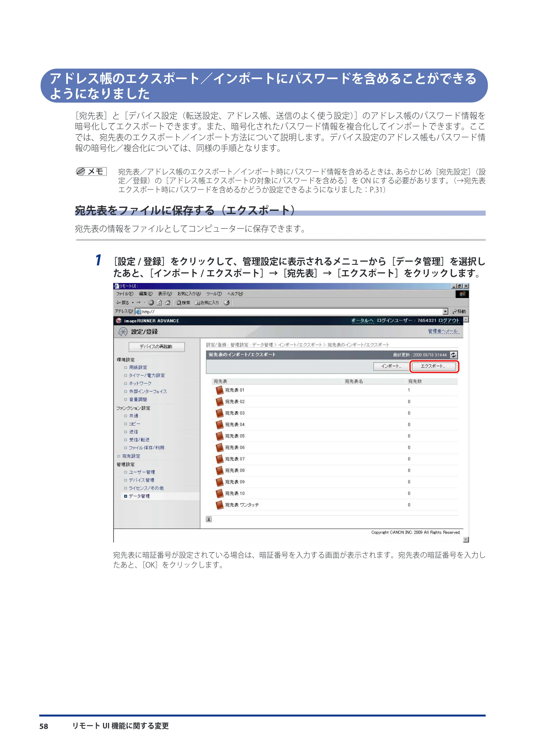The image size is (535, 756).
Task: Click the return-to-top icon below the list
Action: pyautogui.click(x=209, y=519)
